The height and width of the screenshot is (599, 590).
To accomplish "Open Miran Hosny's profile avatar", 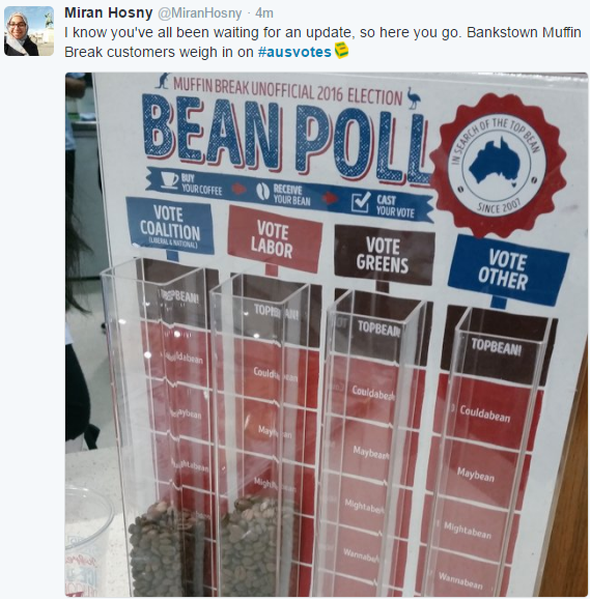I will [29, 31].
